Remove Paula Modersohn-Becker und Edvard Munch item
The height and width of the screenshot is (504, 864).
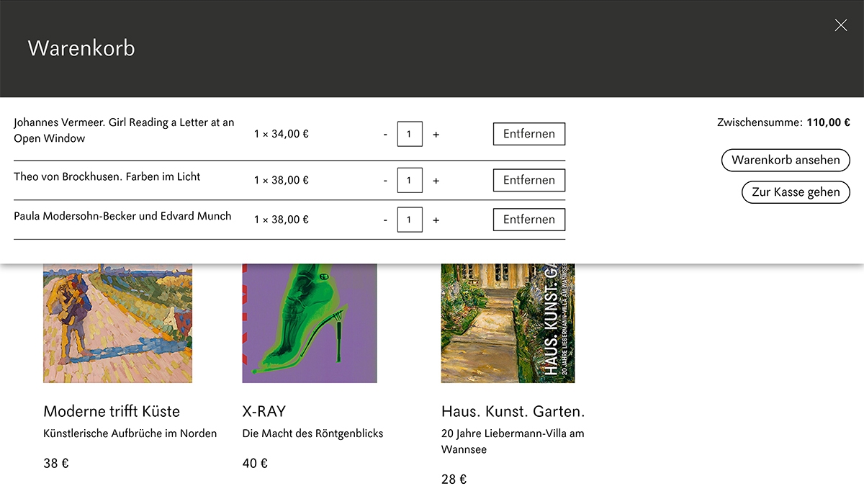[528, 220]
